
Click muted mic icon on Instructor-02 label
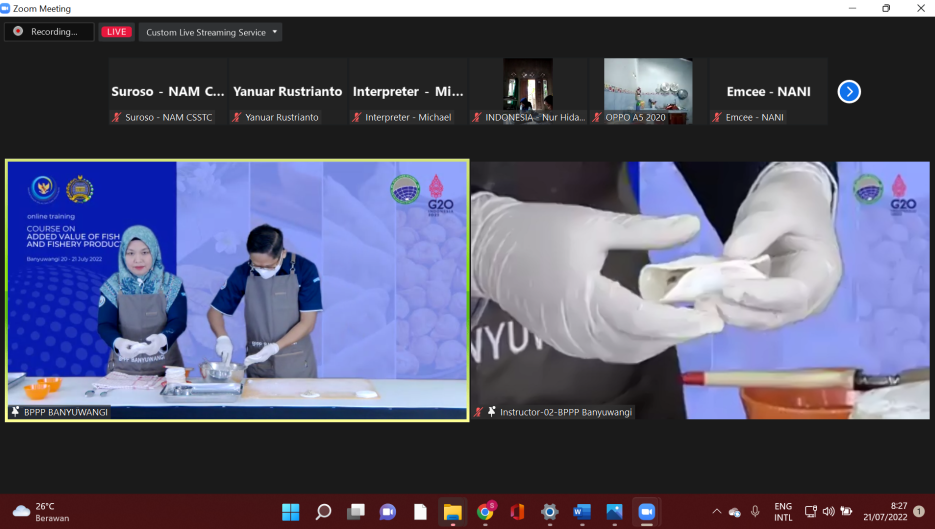(x=479, y=412)
